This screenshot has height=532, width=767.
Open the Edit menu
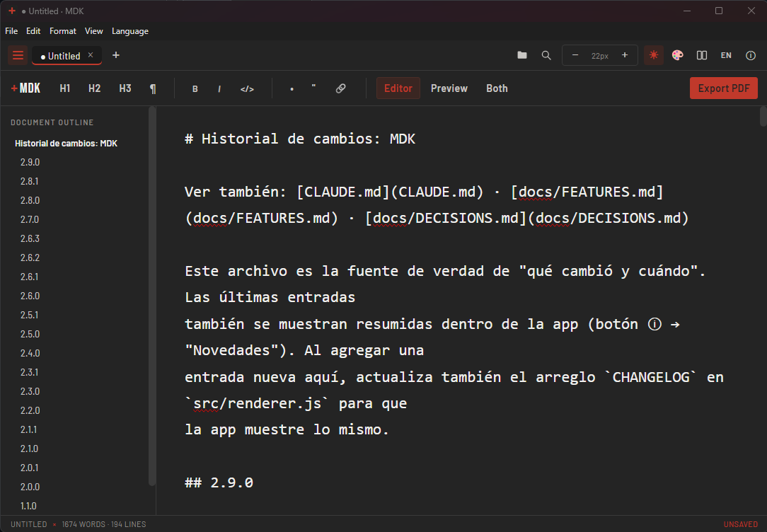pos(33,31)
